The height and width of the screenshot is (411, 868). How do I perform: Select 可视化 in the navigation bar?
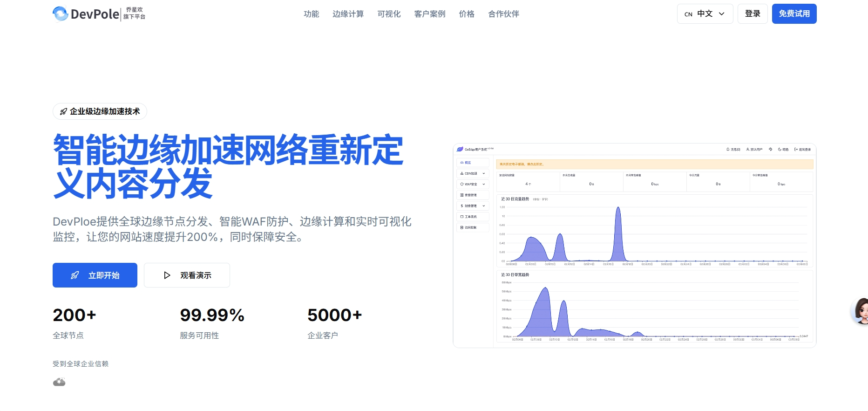389,14
